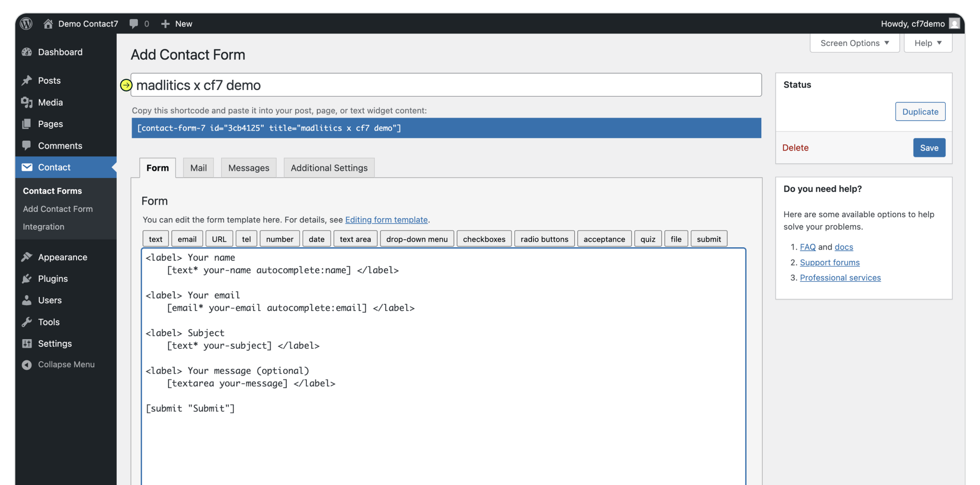
Task: Insert a quiz tag
Action: 648,239
